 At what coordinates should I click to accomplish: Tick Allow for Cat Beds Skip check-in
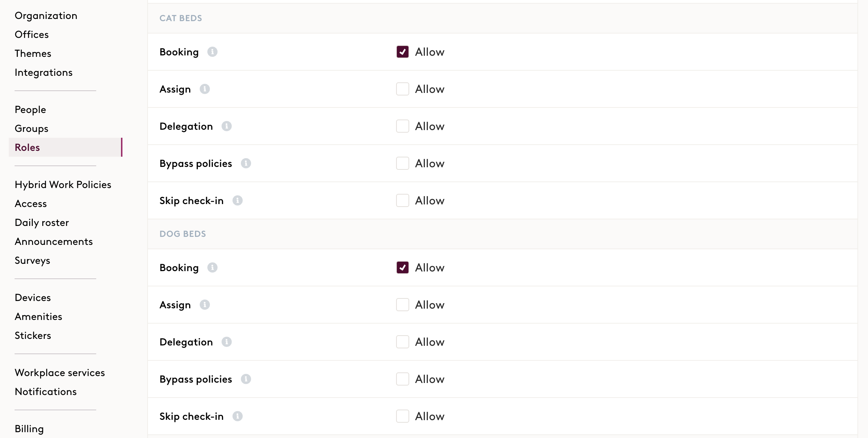403,201
